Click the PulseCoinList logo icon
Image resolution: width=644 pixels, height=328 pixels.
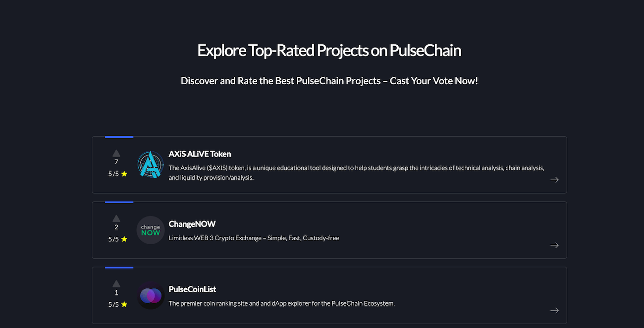tap(150, 295)
